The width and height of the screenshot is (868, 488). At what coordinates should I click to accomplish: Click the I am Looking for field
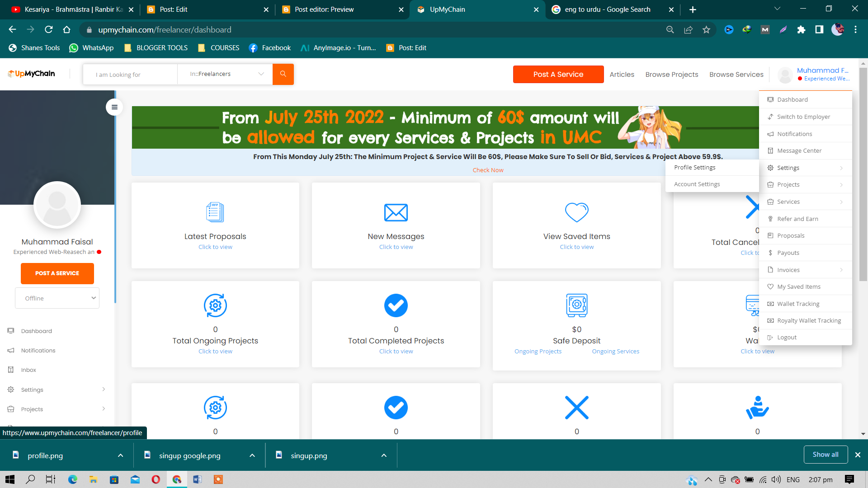[x=130, y=75]
